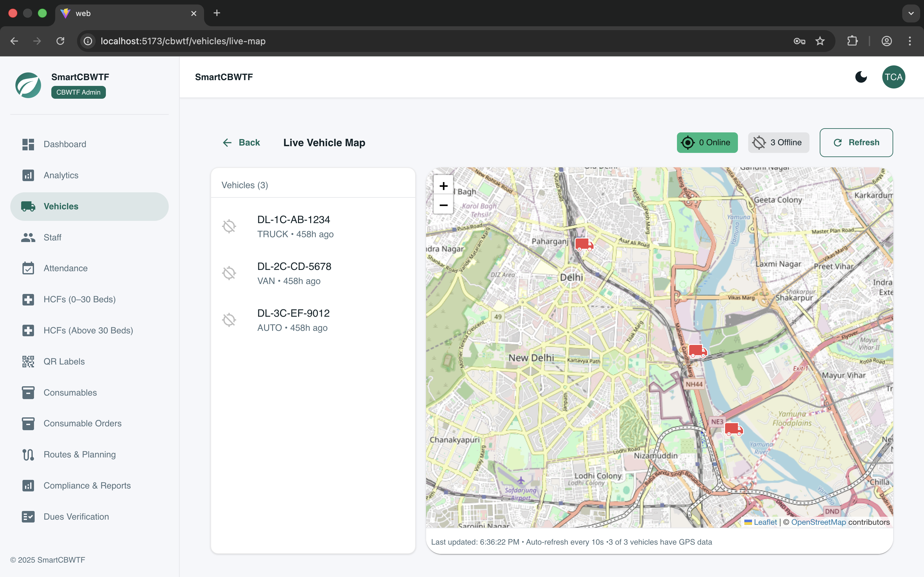Click the 3 Offline status toggle
This screenshot has width=924, height=577.
tap(778, 142)
